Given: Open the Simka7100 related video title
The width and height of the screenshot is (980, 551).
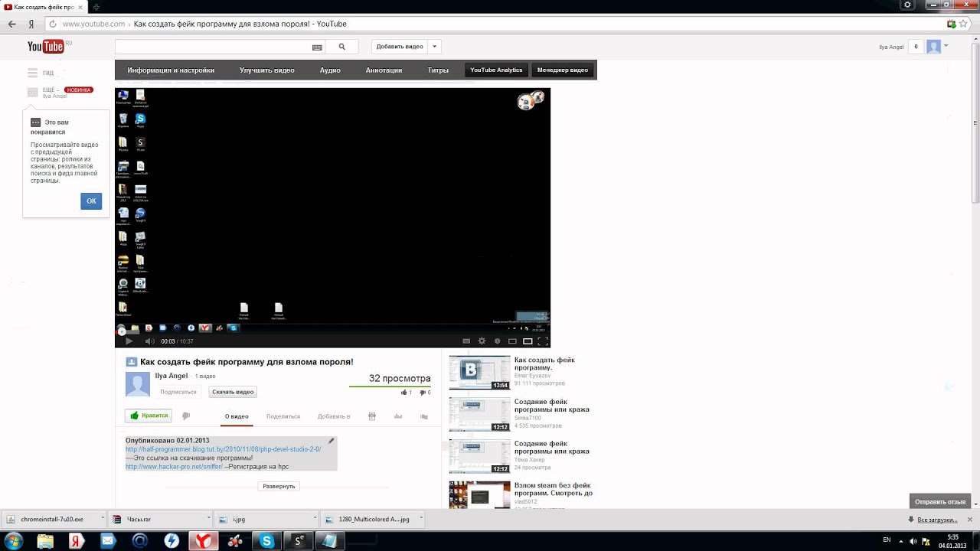Looking at the screenshot, I should tap(552, 406).
